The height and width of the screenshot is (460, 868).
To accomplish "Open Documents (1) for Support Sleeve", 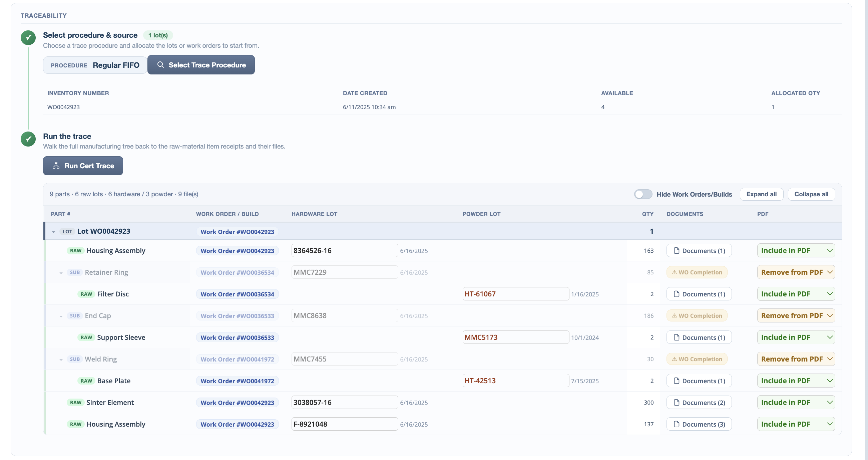I will pos(699,337).
